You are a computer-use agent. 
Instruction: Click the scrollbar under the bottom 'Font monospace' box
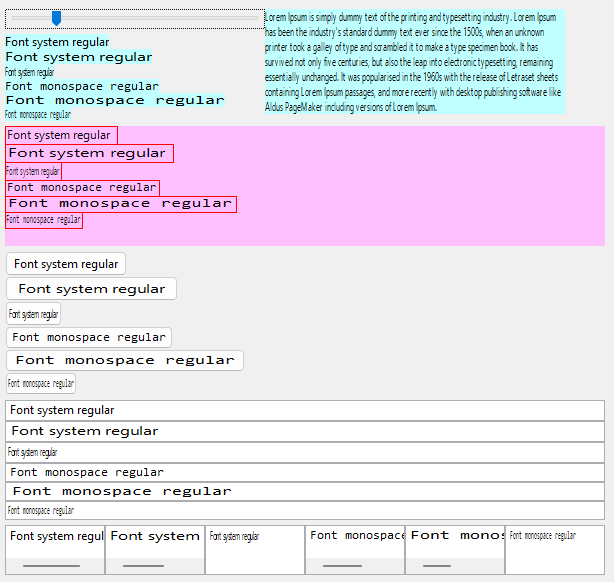tap(343, 566)
